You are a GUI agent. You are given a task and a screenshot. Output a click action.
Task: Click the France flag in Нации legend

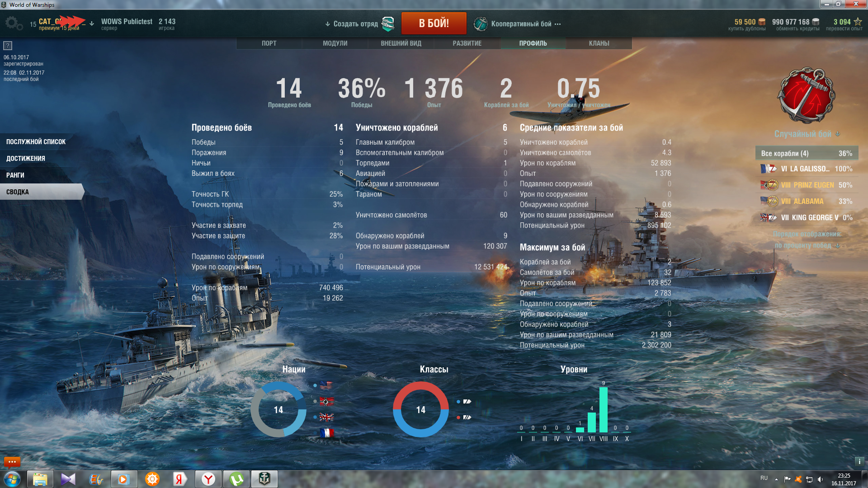[x=326, y=433]
